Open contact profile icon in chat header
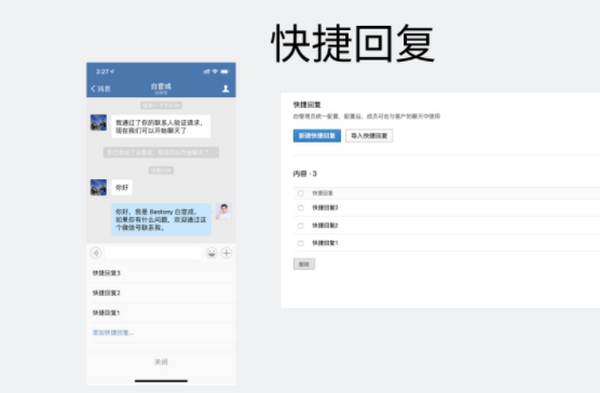 226,88
